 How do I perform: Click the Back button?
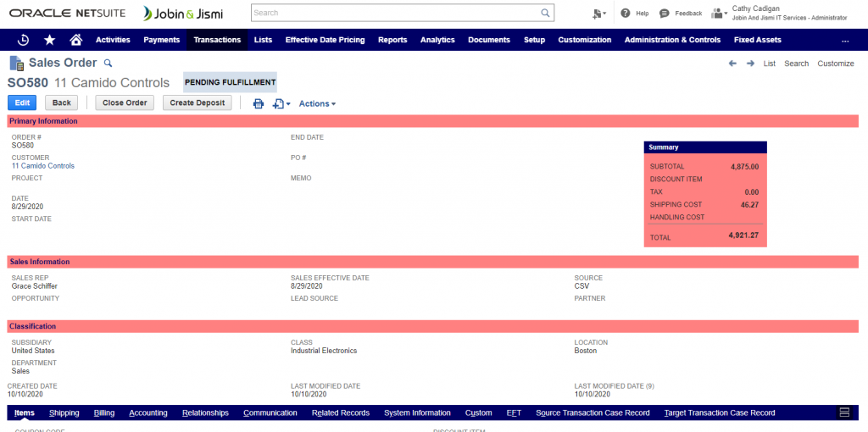coord(61,102)
